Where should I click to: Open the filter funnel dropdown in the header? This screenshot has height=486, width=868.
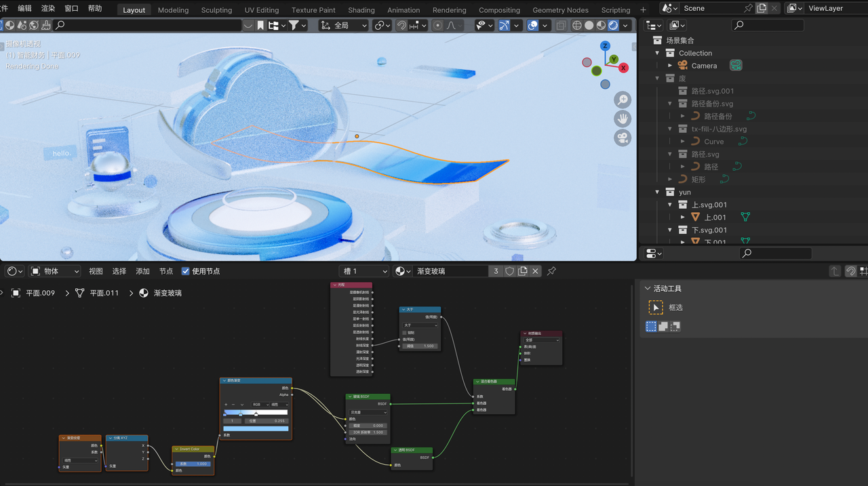tap(298, 25)
